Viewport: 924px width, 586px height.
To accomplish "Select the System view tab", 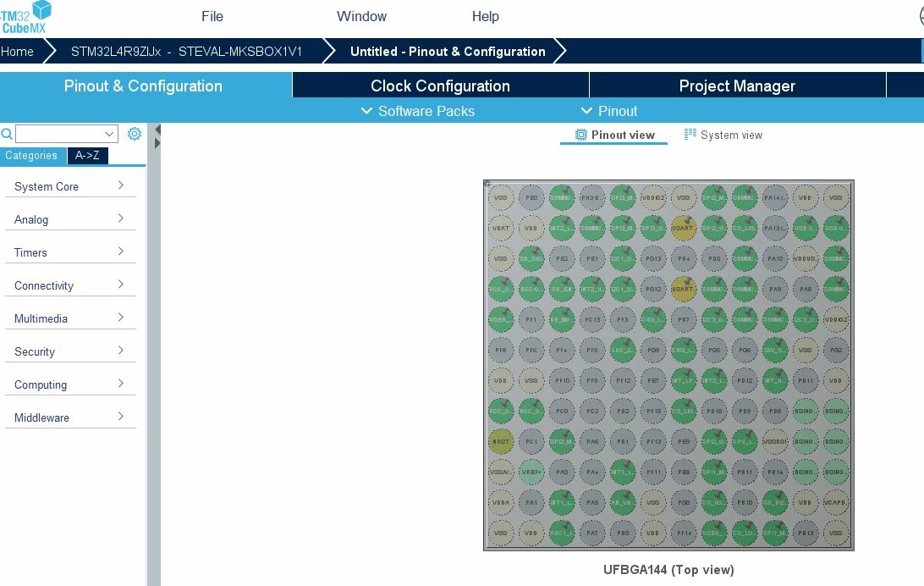I will tap(723, 135).
